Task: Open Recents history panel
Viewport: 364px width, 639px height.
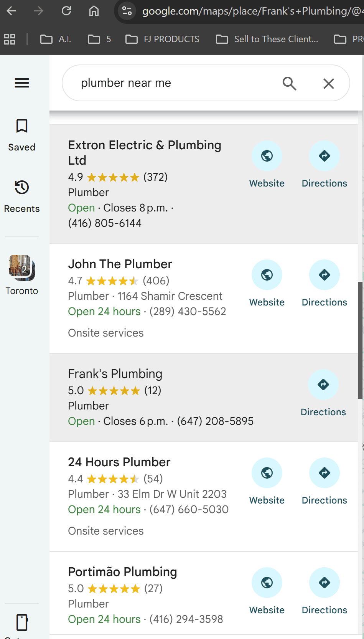Action: tap(22, 196)
